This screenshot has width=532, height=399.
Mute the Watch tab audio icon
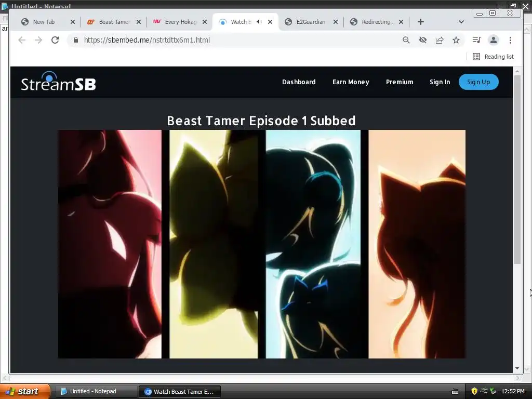click(x=259, y=22)
